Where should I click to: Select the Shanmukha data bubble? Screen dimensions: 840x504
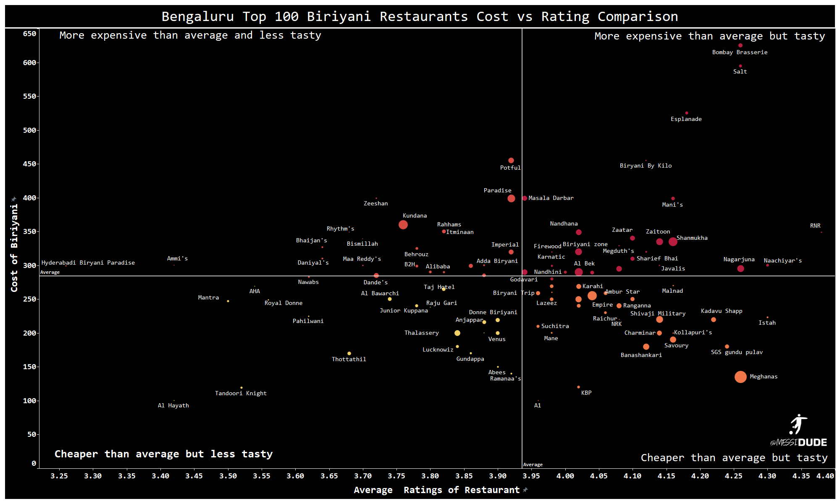pyautogui.click(x=672, y=241)
